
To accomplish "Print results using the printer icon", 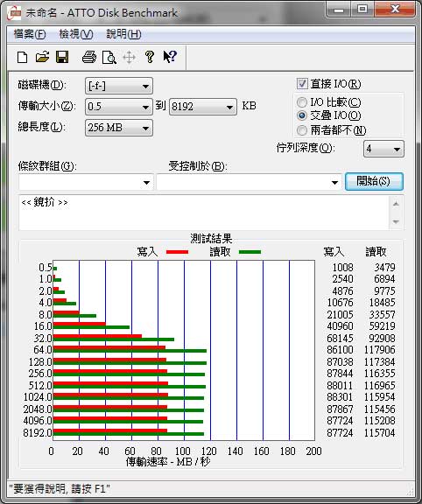I will [89, 57].
